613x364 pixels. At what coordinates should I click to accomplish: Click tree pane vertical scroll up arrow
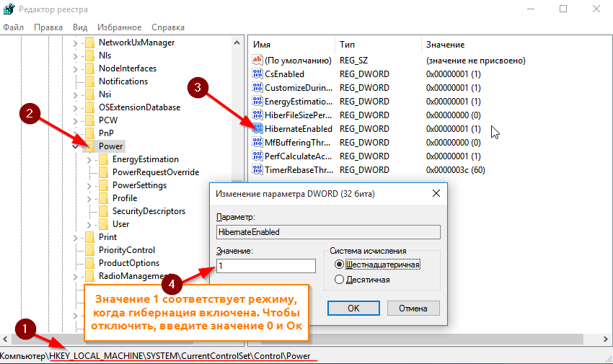pyautogui.click(x=237, y=43)
